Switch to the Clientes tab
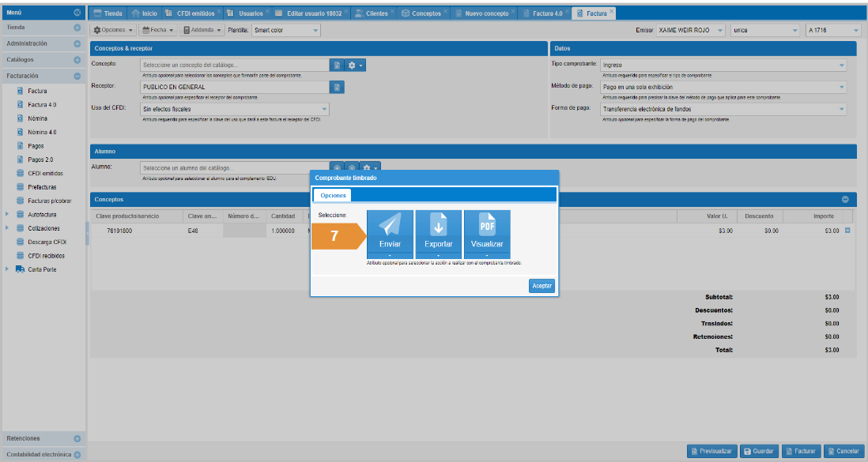The width and height of the screenshot is (868, 462). pos(371,13)
